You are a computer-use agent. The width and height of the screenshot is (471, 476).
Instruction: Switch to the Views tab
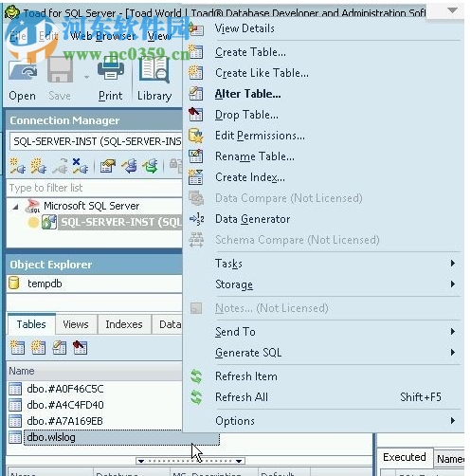coord(76,324)
